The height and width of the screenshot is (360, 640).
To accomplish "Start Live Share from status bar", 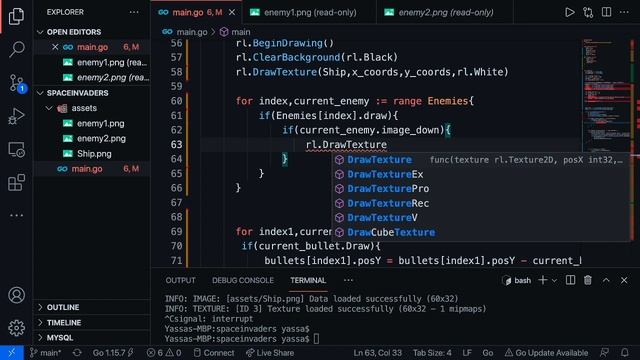I will click(270, 353).
